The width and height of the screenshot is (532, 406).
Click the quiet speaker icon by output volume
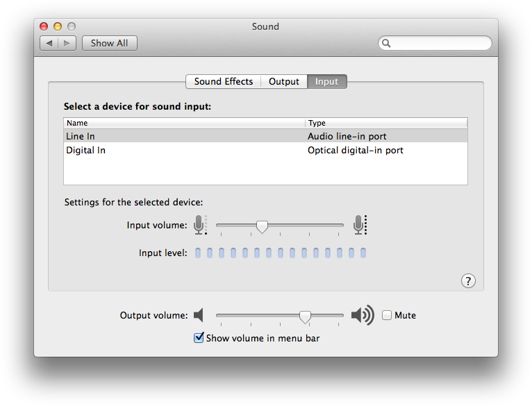pos(199,315)
